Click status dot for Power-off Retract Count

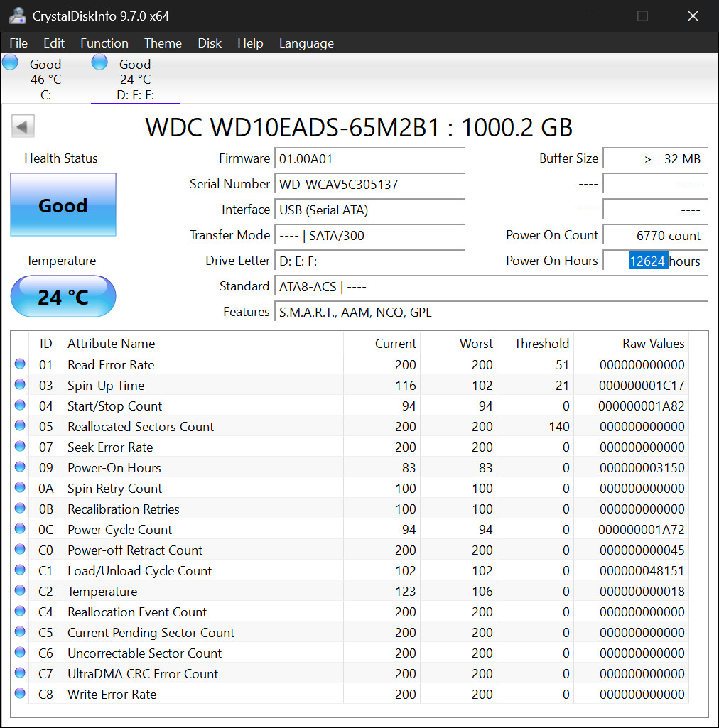pyautogui.click(x=20, y=549)
